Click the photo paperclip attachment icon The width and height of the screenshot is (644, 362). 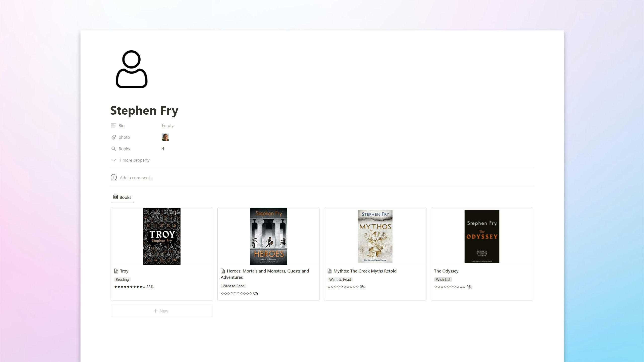coord(113,137)
